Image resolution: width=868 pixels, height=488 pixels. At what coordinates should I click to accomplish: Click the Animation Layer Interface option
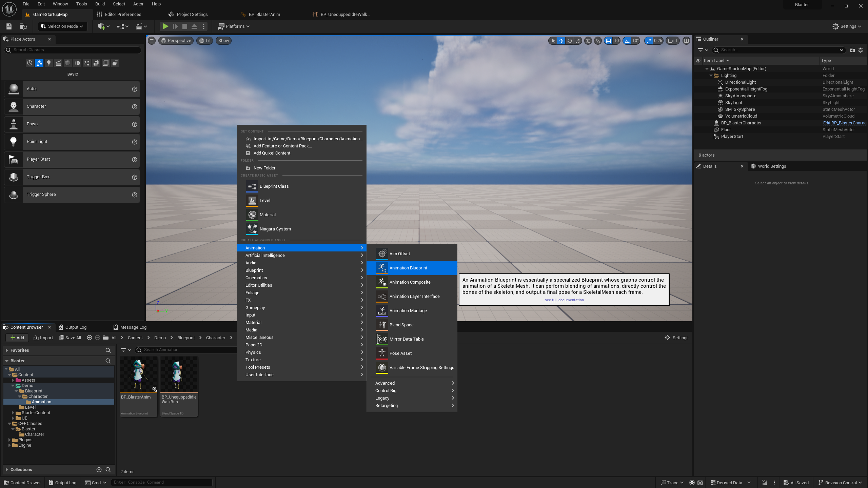pyautogui.click(x=414, y=296)
